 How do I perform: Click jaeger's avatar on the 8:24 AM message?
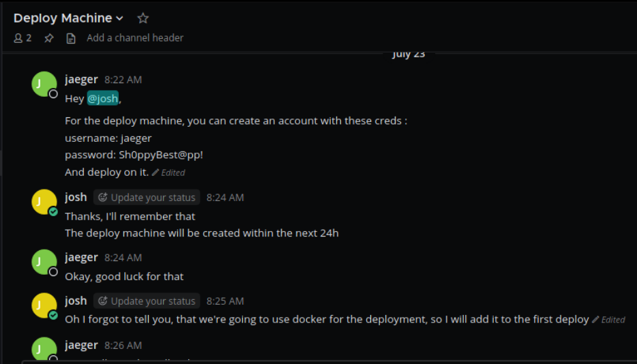[x=44, y=262]
